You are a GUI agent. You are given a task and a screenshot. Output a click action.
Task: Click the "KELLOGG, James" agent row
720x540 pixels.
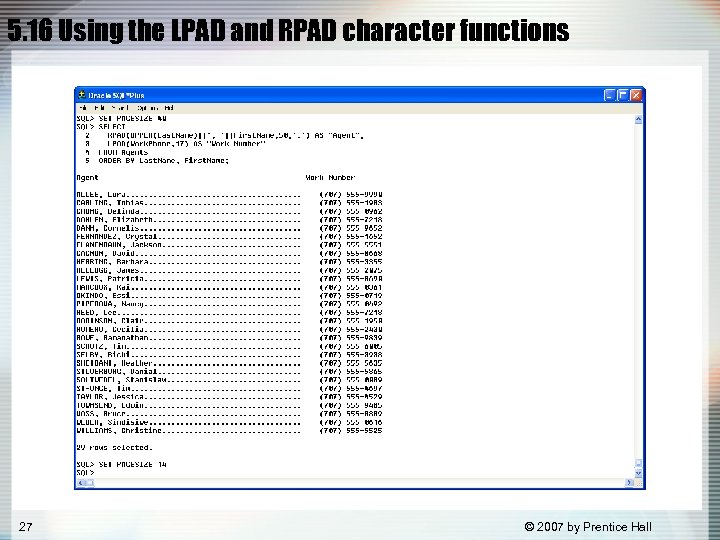tap(229, 270)
